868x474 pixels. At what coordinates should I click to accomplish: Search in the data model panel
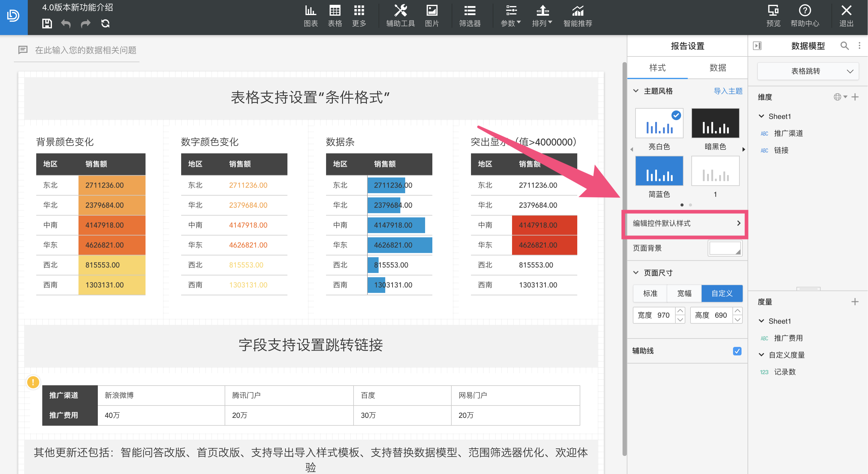844,46
